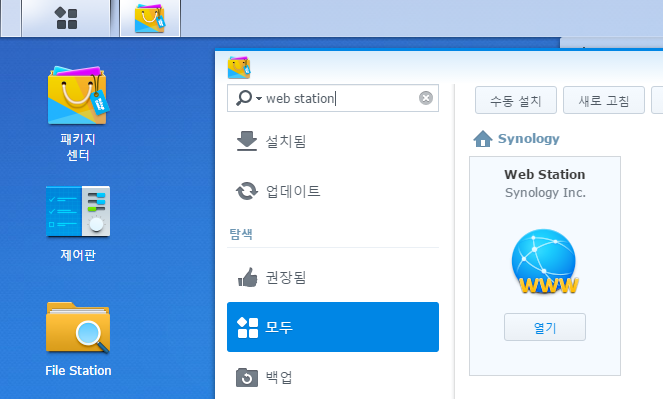This screenshot has width=663, height=399.
Task: Select 업데이트 in the sidebar
Action: 333,191
